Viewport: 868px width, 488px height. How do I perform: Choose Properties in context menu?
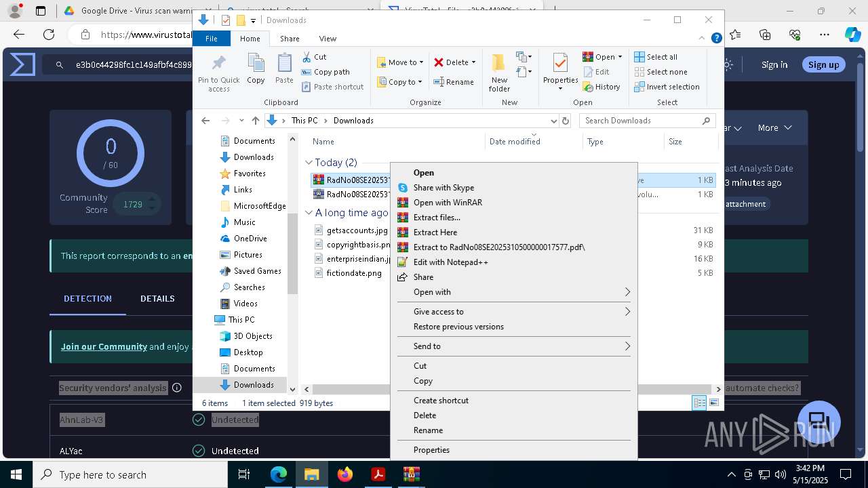[513, 450]
